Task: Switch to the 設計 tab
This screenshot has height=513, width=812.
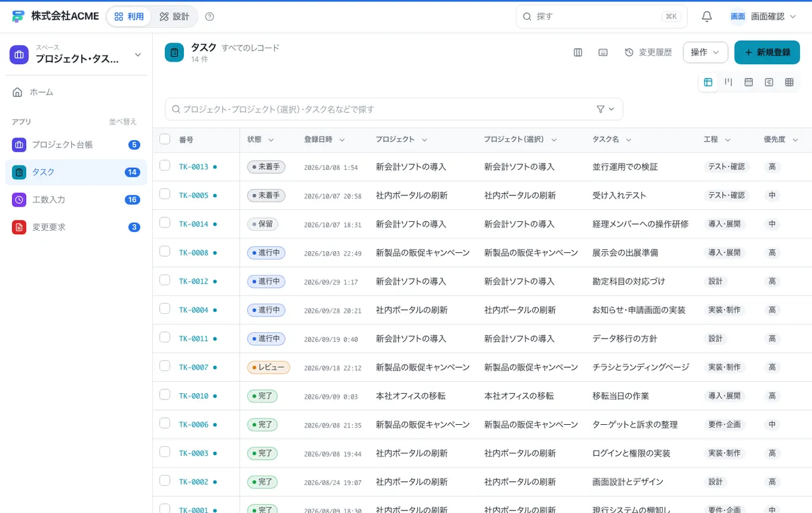Action: [x=174, y=16]
